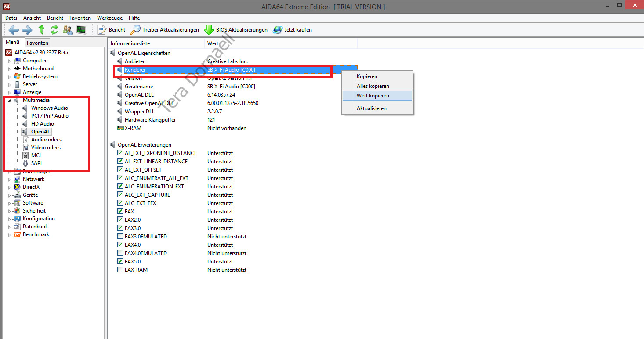Select the Gerätename row

(x=233, y=87)
